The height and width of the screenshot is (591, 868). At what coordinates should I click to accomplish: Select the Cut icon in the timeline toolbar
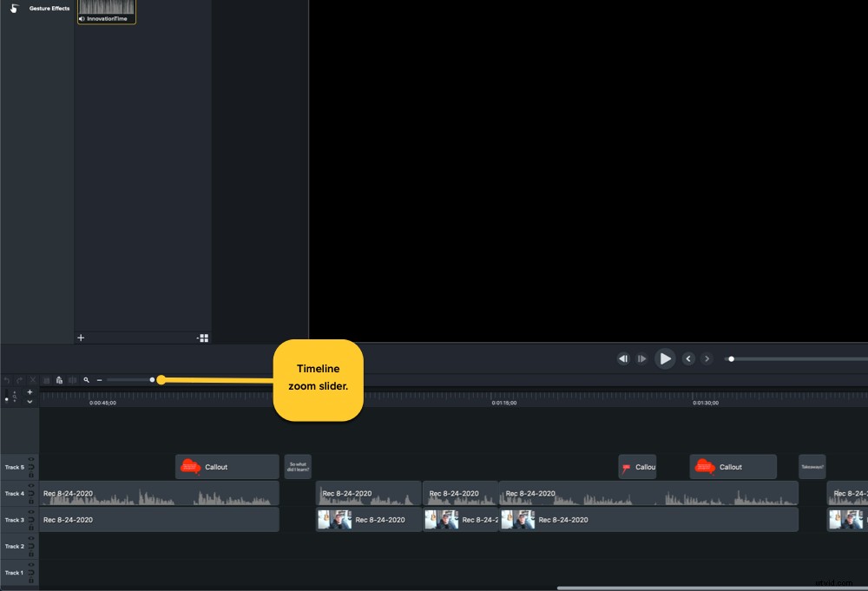pyautogui.click(x=32, y=379)
